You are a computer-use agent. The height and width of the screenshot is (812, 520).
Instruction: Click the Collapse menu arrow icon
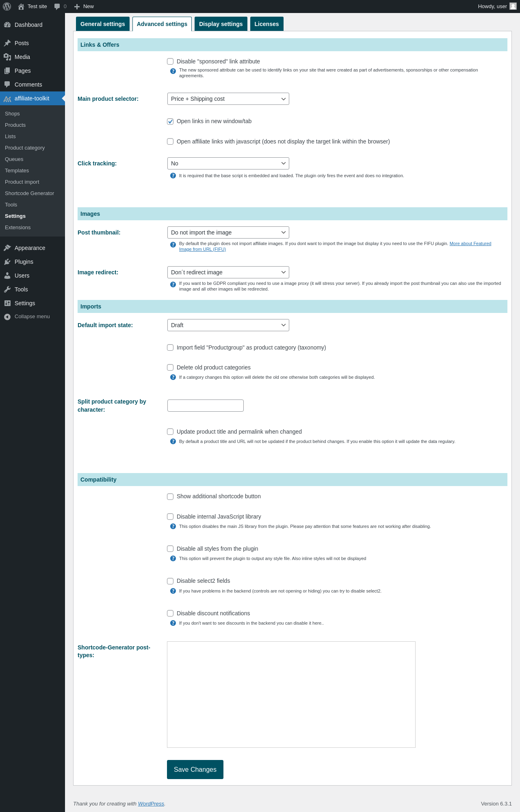point(7,317)
